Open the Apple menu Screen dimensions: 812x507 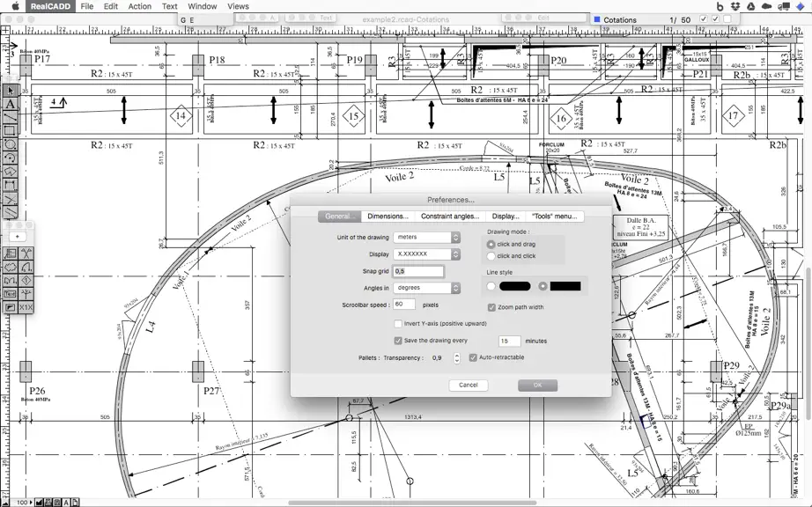coord(15,6)
